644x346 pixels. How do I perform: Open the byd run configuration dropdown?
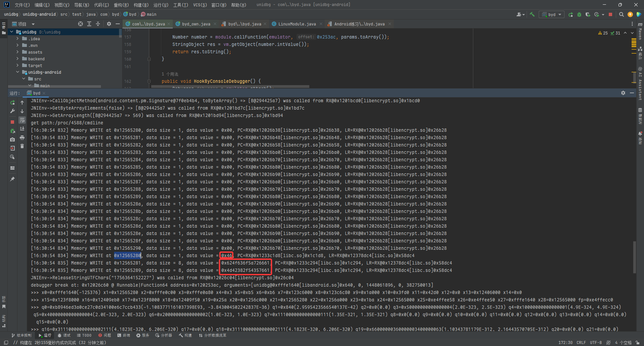point(552,14)
